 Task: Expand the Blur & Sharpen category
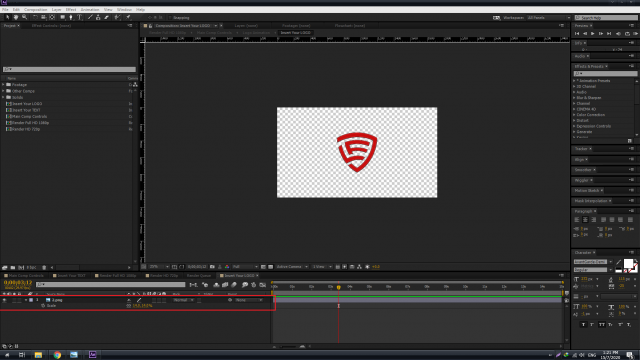[x=574, y=98]
